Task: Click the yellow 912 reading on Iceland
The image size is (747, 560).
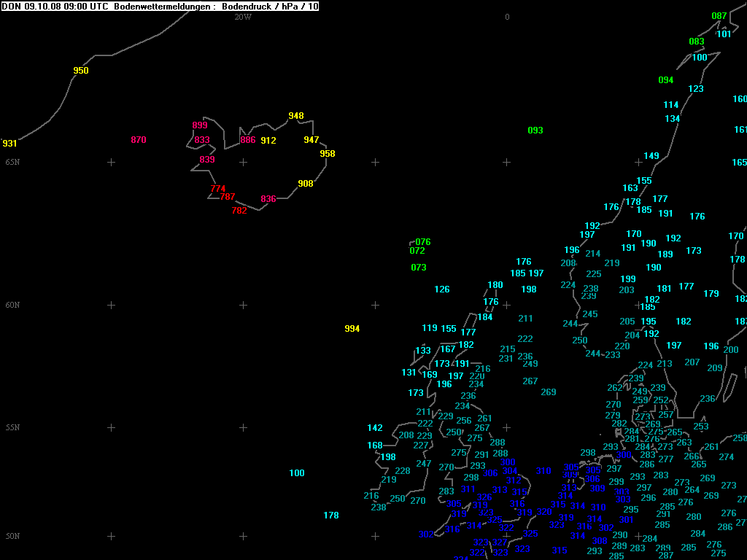Action: point(268,141)
